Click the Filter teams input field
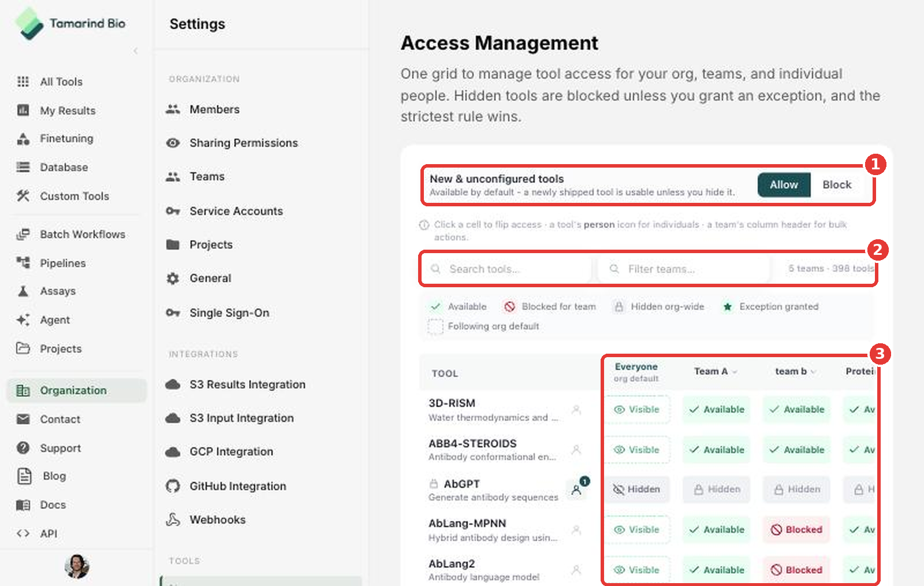This screenshot has width=924, height=586. tap(684, 269)
